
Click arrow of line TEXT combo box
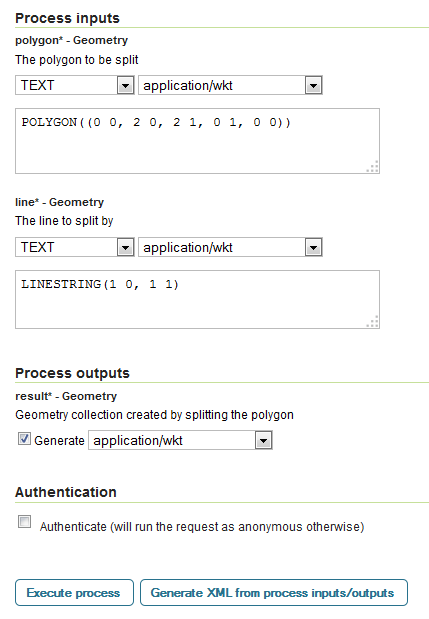point(126,248)
